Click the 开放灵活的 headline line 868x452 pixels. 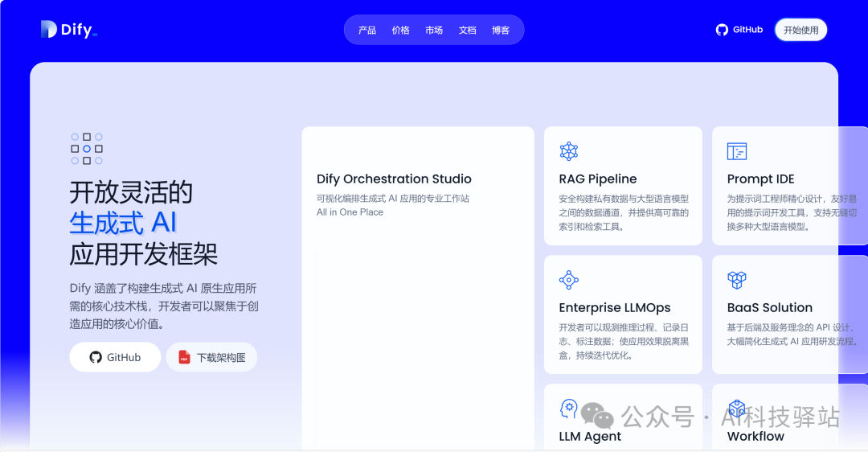[131, 192]
